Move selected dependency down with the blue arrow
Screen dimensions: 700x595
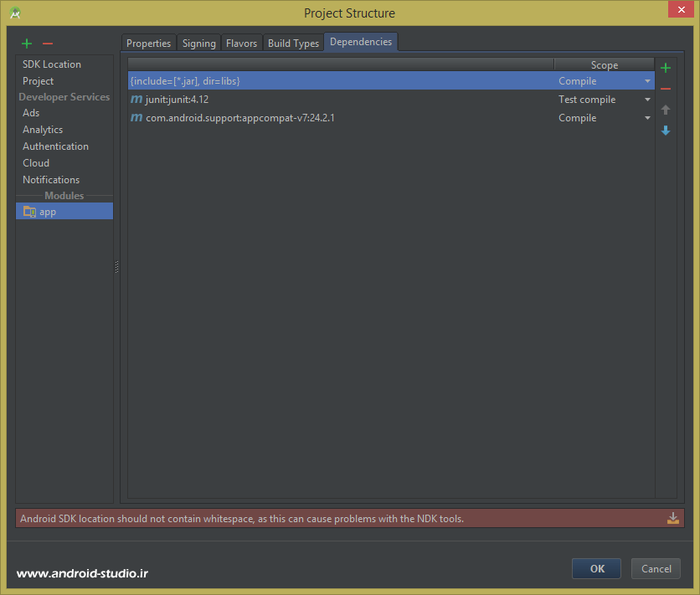pyautogui.click(x=665, y=131)
